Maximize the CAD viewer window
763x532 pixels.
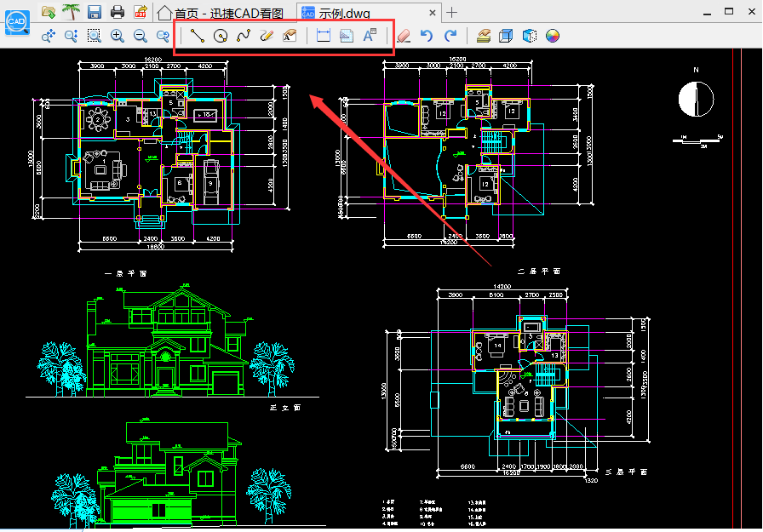pyautogui.click(x=729, y=12)
